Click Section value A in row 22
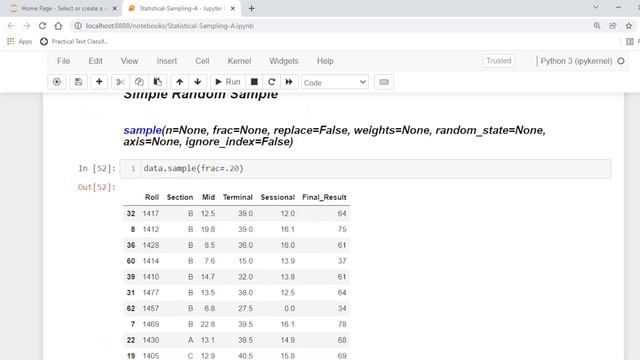Screen dimensions: 640x360 tap(191, 340)
